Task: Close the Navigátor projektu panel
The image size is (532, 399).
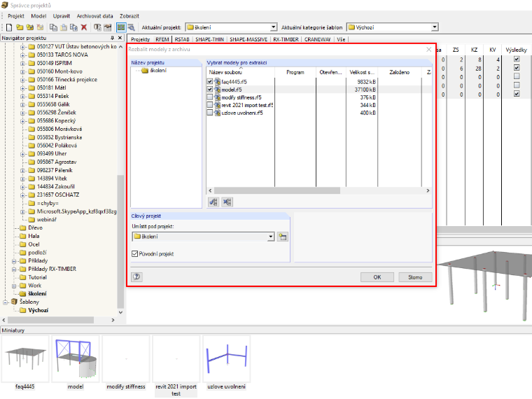Action: pos(120,38)
